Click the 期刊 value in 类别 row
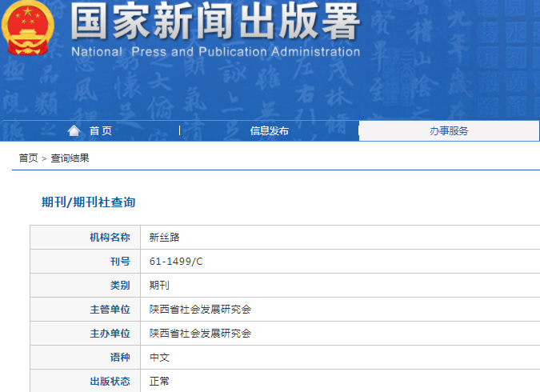540x392 pixels. (x=159, y=286)
